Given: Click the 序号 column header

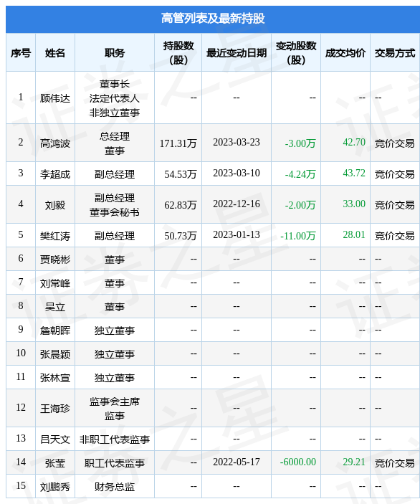Looking at the screenshot, I should (x=21, y=53).
